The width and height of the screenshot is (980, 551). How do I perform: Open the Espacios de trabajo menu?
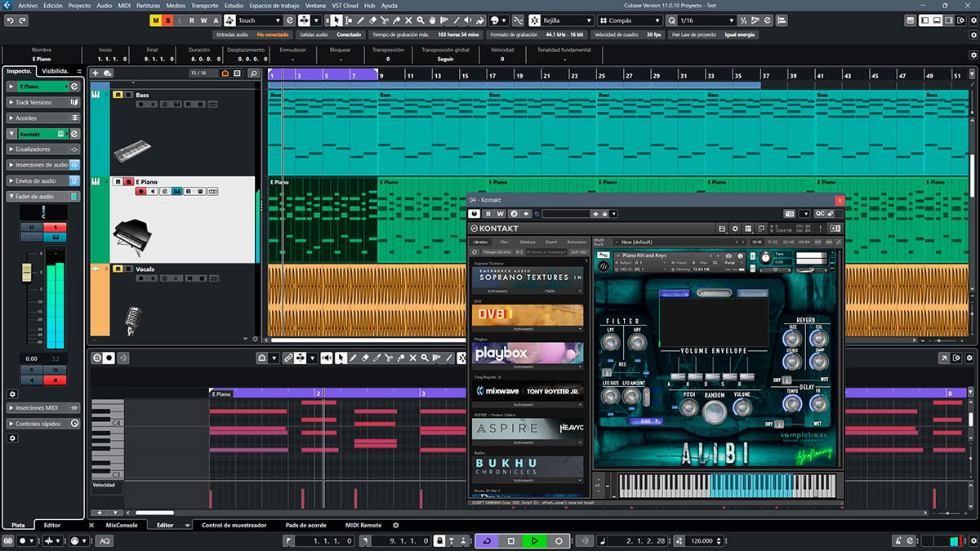click(276, 6)
